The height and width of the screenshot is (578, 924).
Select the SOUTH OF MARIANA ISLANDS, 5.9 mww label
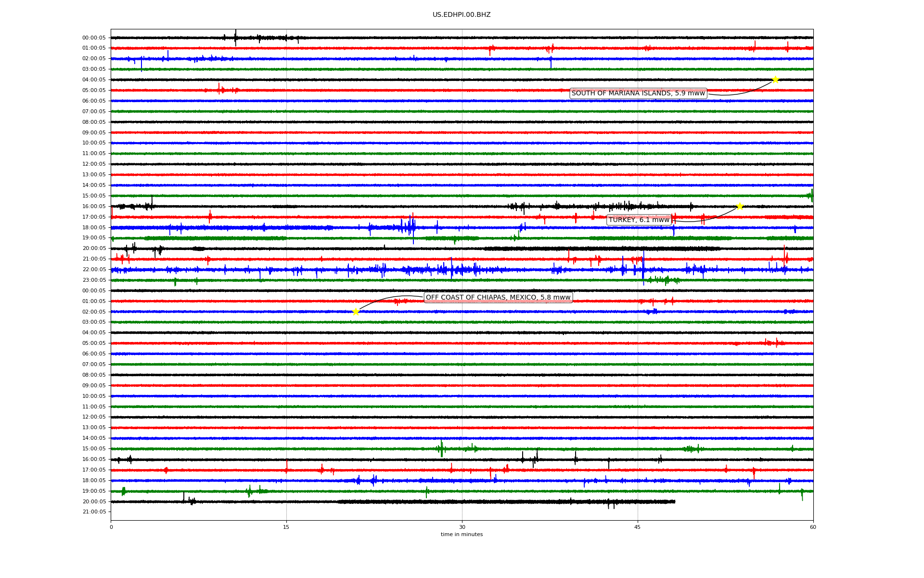(x=638, y=93)
